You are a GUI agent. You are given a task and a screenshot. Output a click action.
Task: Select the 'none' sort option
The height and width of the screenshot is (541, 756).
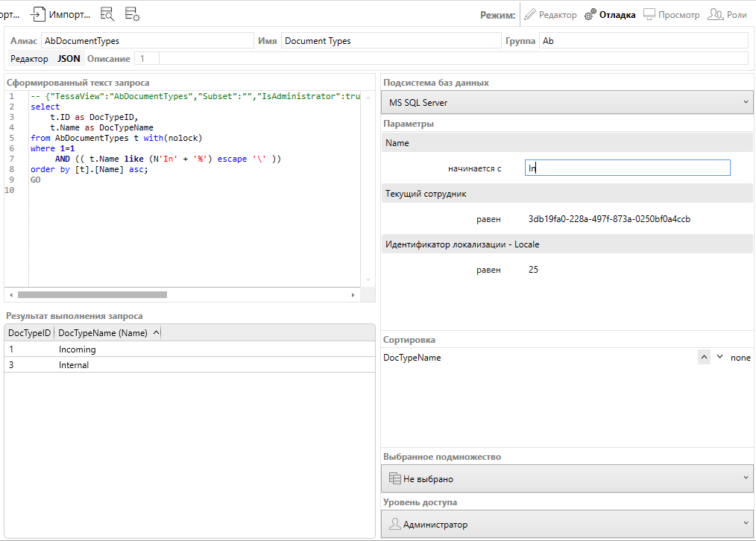tap(740, 358)
